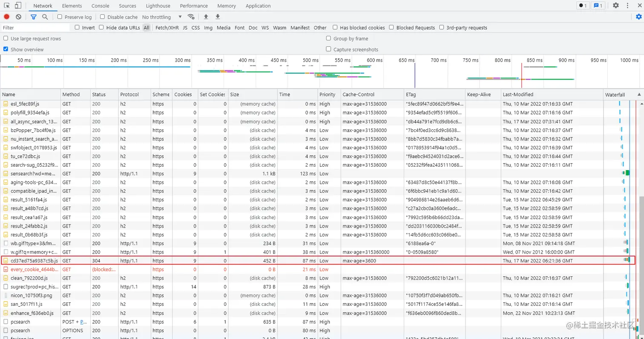Filter requests by Img type
The image size is (644, 339).
point(208,28)
